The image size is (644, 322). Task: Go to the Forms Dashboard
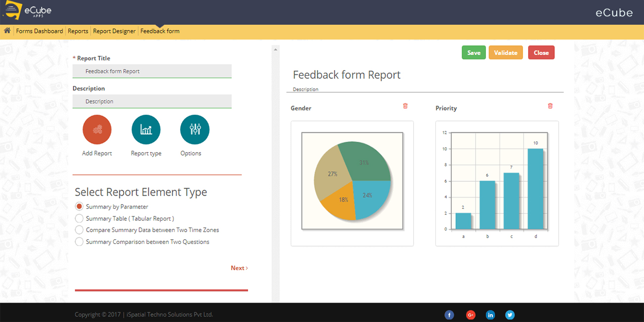(40, 31)
